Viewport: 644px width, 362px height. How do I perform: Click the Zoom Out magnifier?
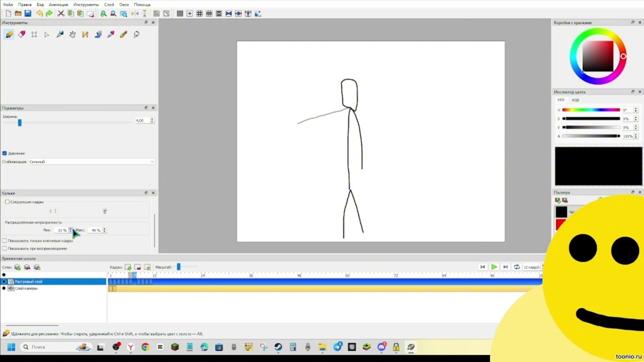click(113, 14)
